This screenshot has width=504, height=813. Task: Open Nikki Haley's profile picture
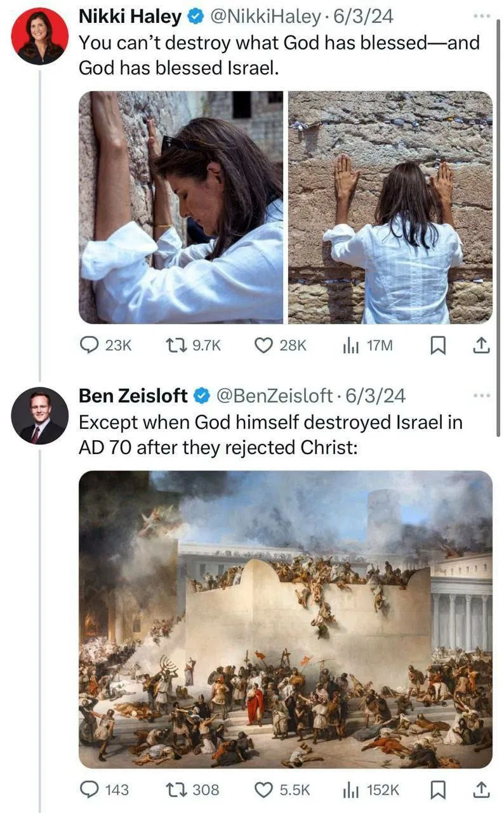[x=39, y=36]
